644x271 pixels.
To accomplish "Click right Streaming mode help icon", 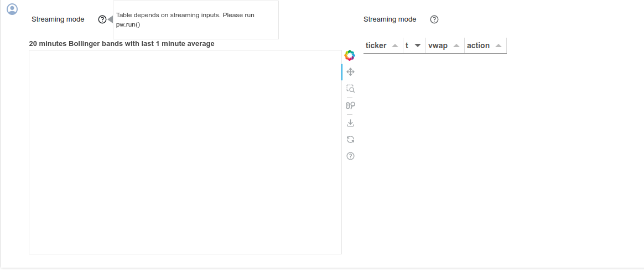I will click(x=434, y=19).
